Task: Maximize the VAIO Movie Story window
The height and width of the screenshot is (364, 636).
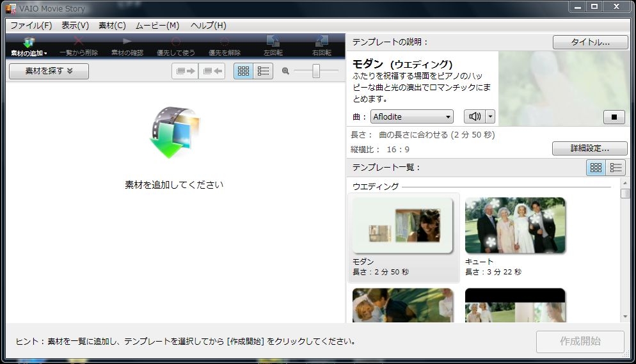Action: (594, 6)
